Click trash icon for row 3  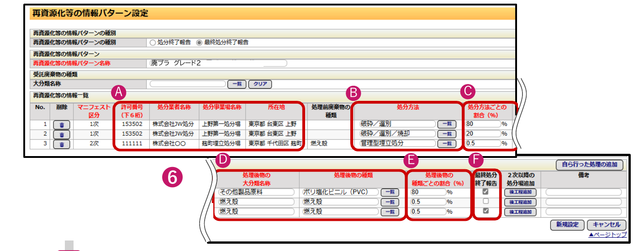62,144
